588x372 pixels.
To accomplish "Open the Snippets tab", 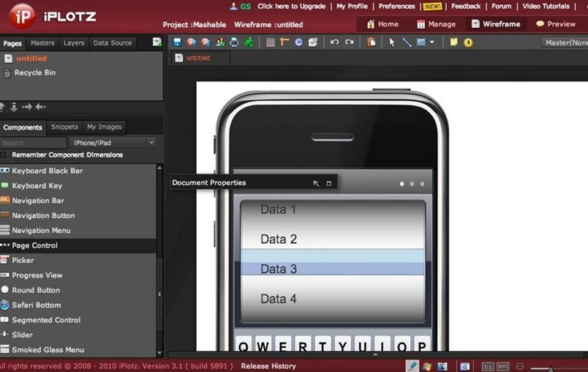I will pos(64,127).
